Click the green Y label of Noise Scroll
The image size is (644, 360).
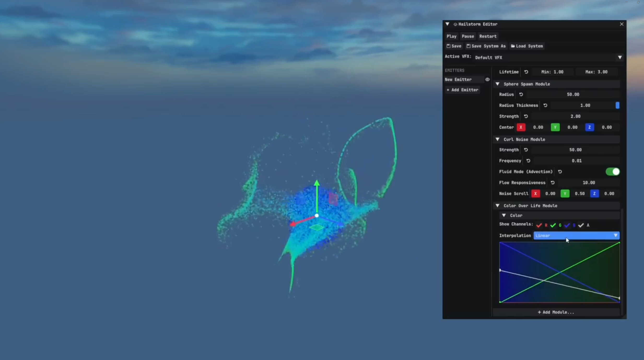click(x=565, y=194)
